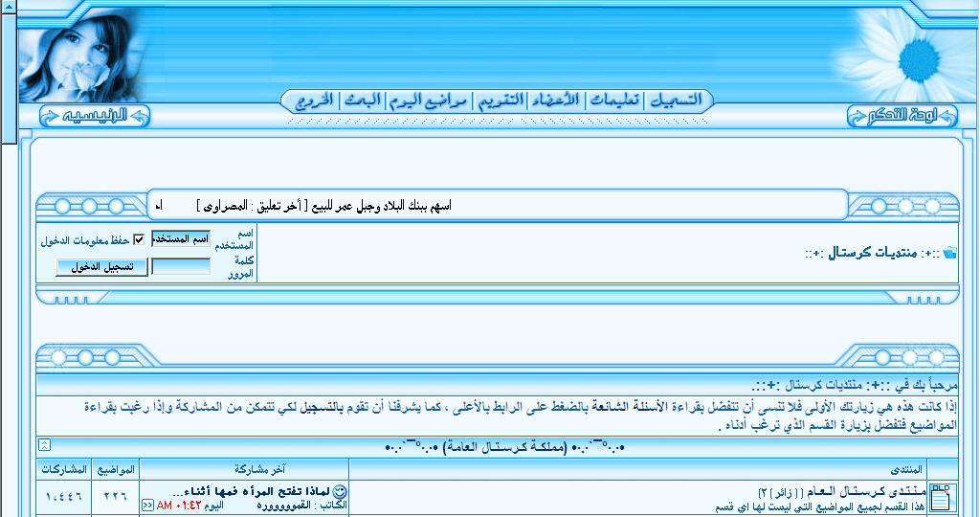Open last post لماذا تفتح المرأه فمها أثناء
Image resolution: width=980 pixels, height=517 pixels.
[250, 491]
